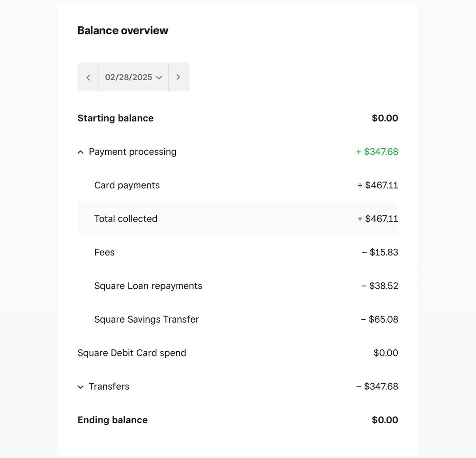Select the Square Savings Transfer label
Viewport: 476px width, 458px height.
click(147, 319)
